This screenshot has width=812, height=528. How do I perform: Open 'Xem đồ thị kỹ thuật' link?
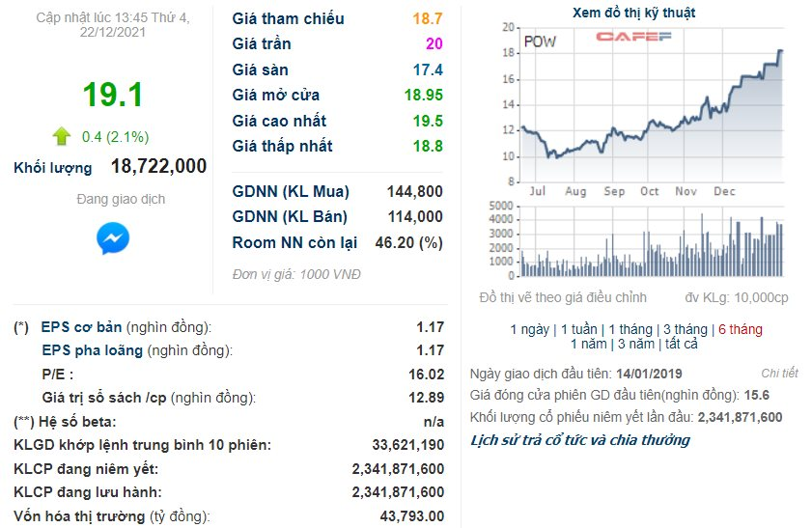633,13
